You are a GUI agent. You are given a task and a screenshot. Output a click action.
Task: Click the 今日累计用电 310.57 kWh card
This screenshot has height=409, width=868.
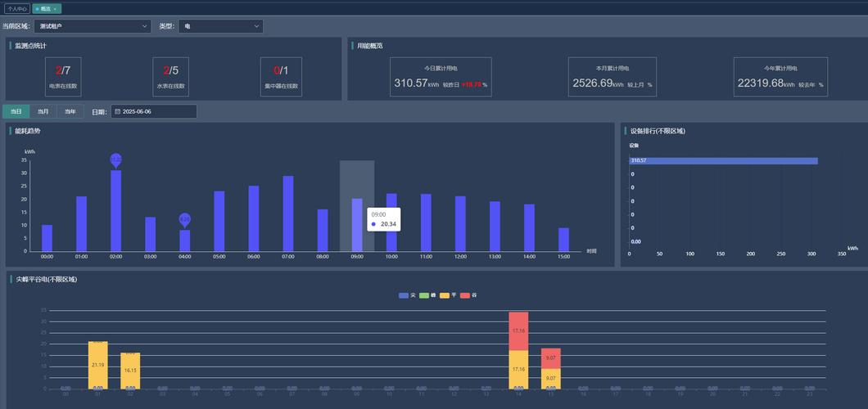pos(441,77)
